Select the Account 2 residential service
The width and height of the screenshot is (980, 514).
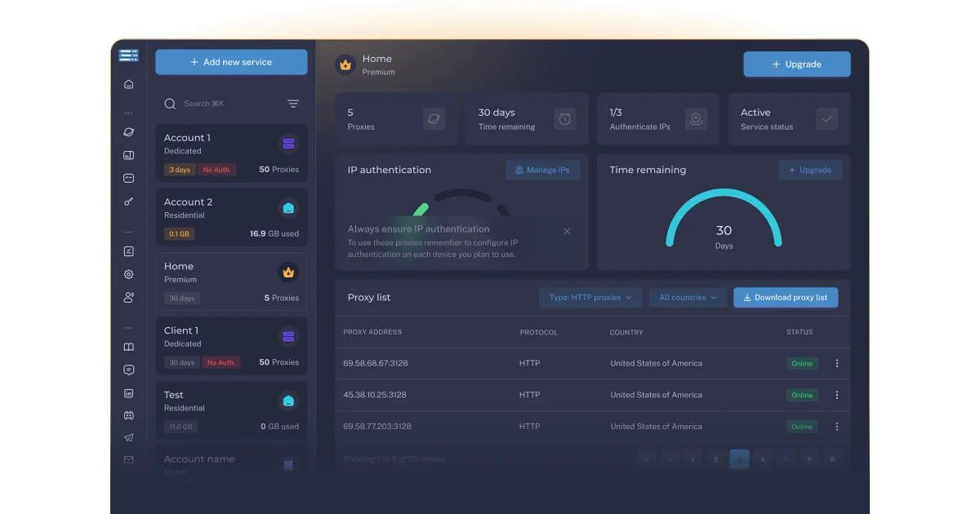232,218
